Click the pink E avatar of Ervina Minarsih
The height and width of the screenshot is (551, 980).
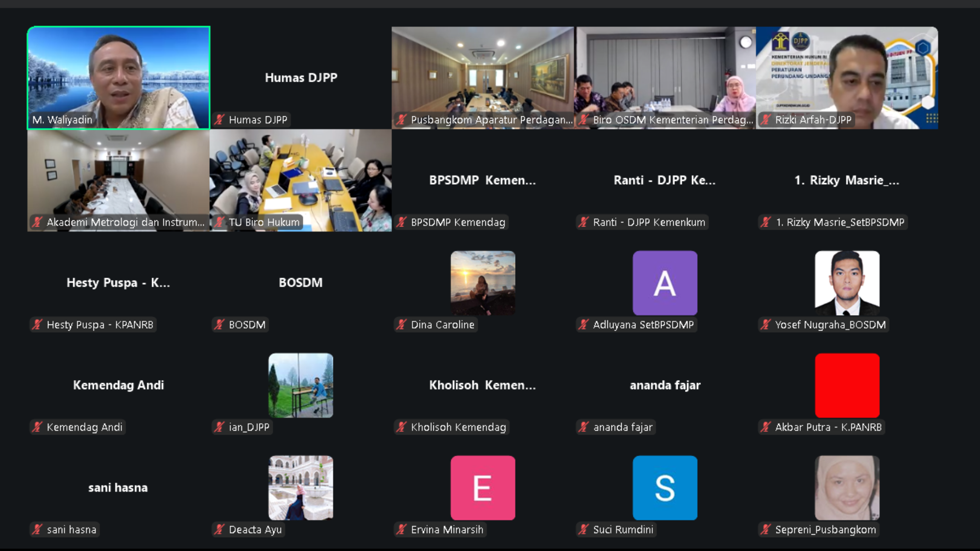(482, 488)
